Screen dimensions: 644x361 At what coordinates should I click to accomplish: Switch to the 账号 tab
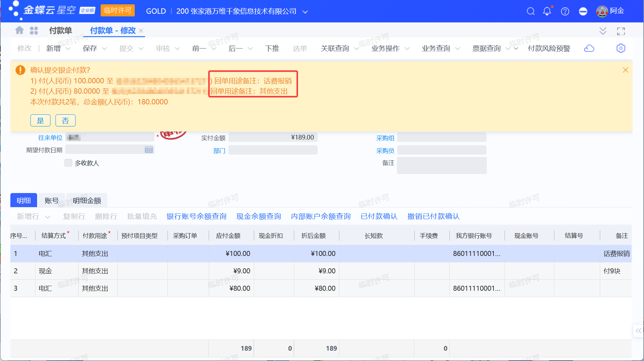coord(51,200)
